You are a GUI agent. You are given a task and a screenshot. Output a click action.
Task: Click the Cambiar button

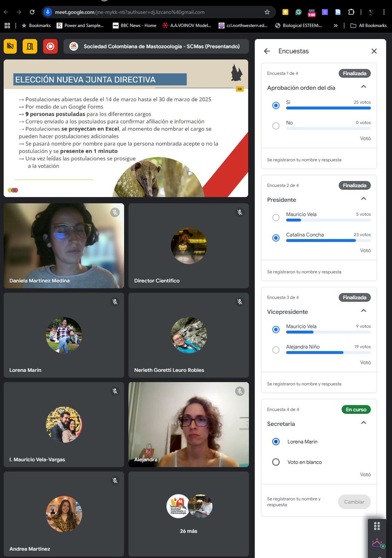[x=354, y=502]
